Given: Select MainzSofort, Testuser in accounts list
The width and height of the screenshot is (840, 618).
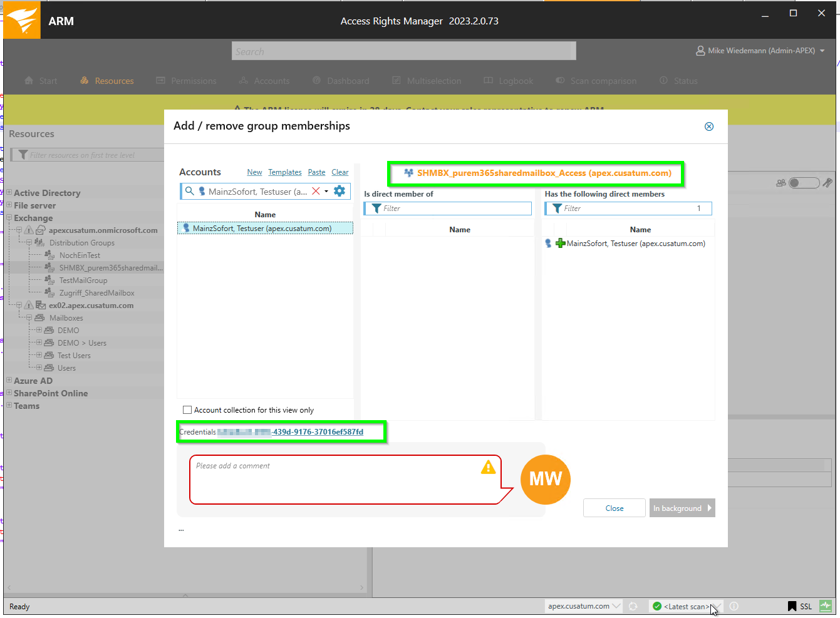Looking at the screenshot, I should (265, 229).
